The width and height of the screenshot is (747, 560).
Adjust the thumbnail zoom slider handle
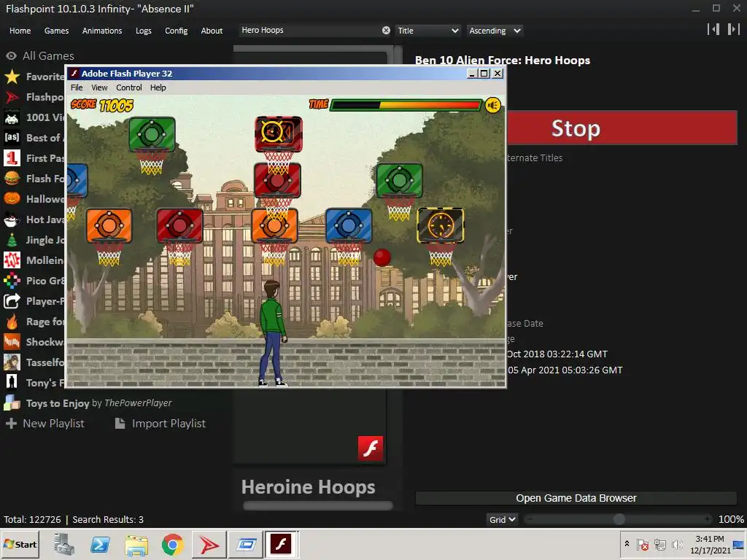619,519
